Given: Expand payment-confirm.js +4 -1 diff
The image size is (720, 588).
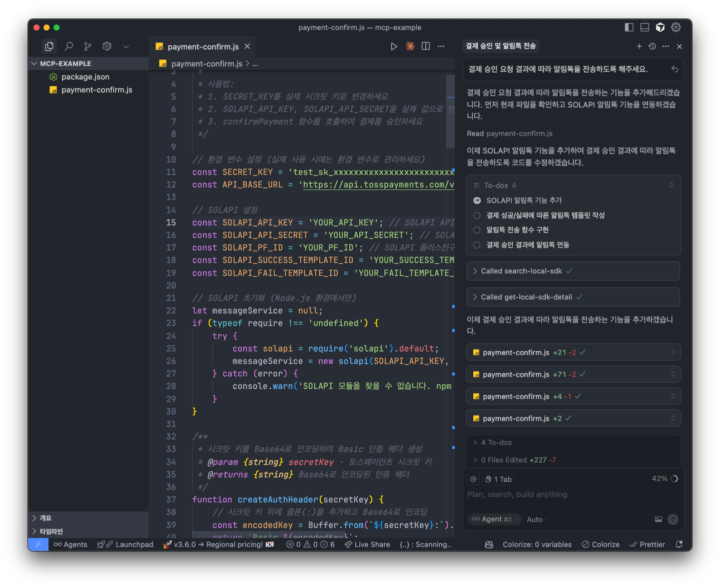Looking at the screenshot, I should (x=573, y=396).
